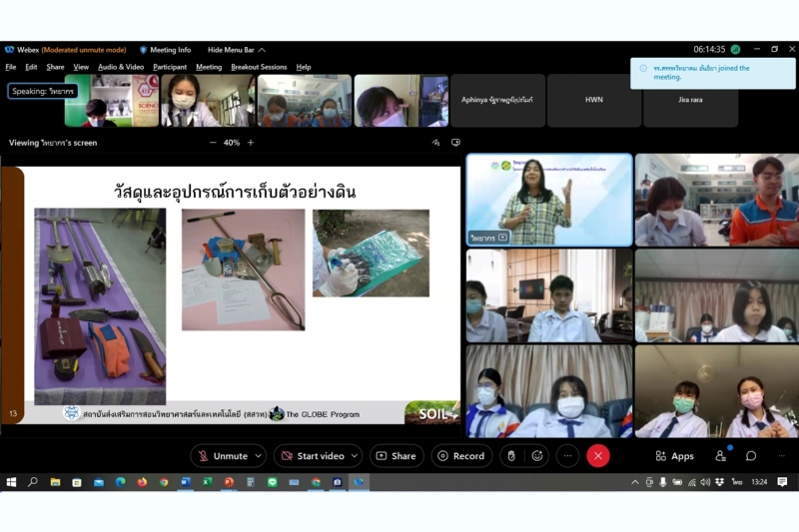Screen dimensions: 799x532
Task: Expand the audio options arrow beside Unmute
Action: coord(259,456)
